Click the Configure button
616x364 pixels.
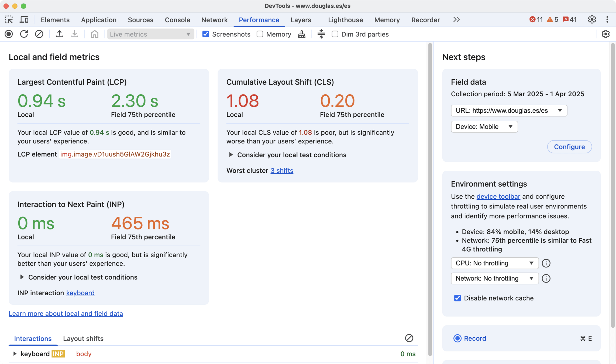(569, 147)
